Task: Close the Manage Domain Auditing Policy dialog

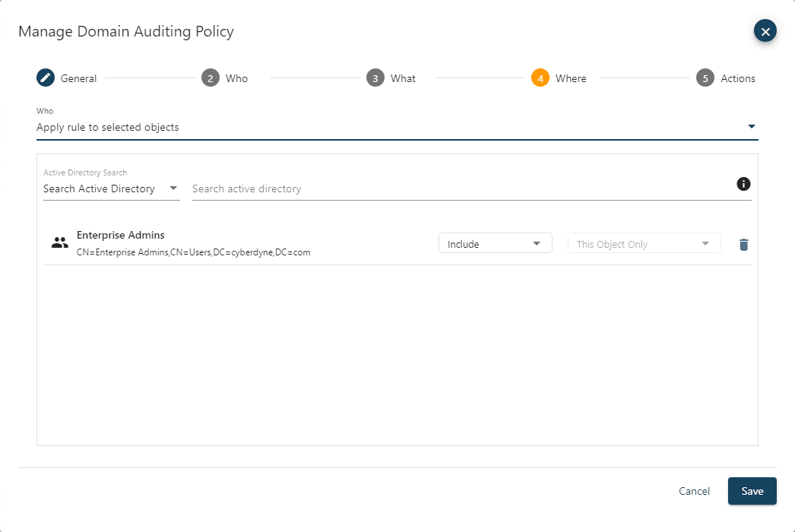Action: pos(765,31)
